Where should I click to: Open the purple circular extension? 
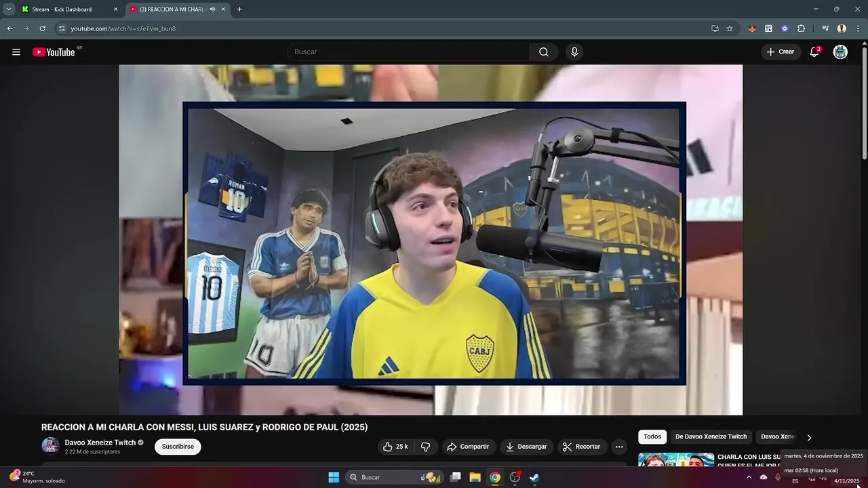click(785, 28)
